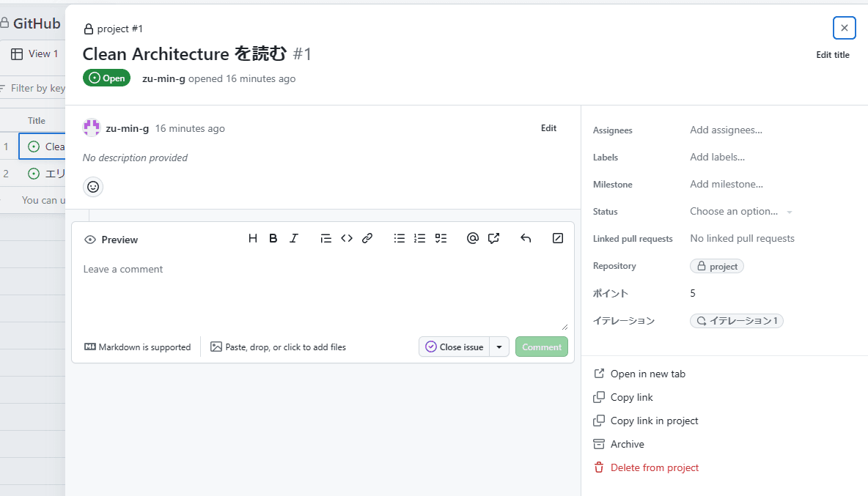Screen dimensions: 868x496
Task: Switch to the View 1 tab
Action: click(x=35, y=54)
